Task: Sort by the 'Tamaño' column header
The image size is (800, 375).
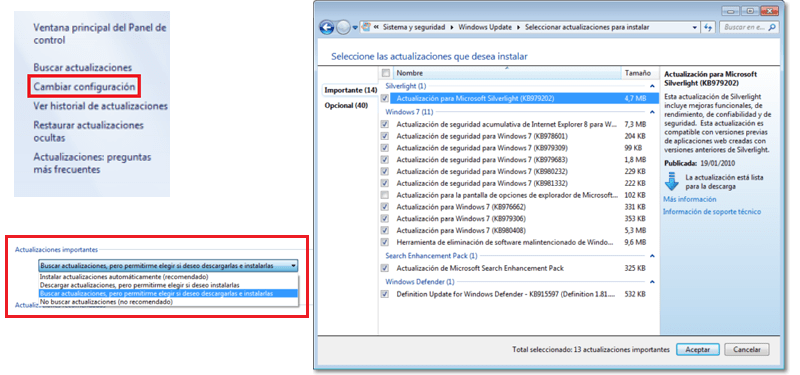Action: (x=640, y=73)
